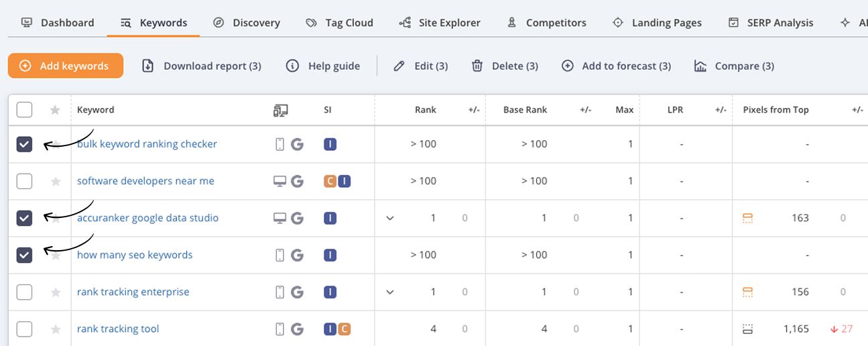The height and width of the screenshot is (346, 868).
Task: Uncheck how many seo keywords row
Action: point(24,255)
